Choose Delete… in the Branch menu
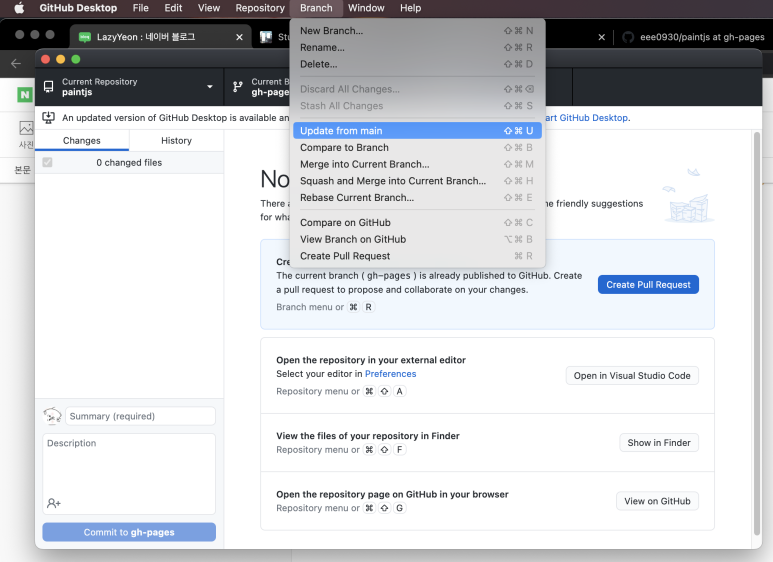 417,64
